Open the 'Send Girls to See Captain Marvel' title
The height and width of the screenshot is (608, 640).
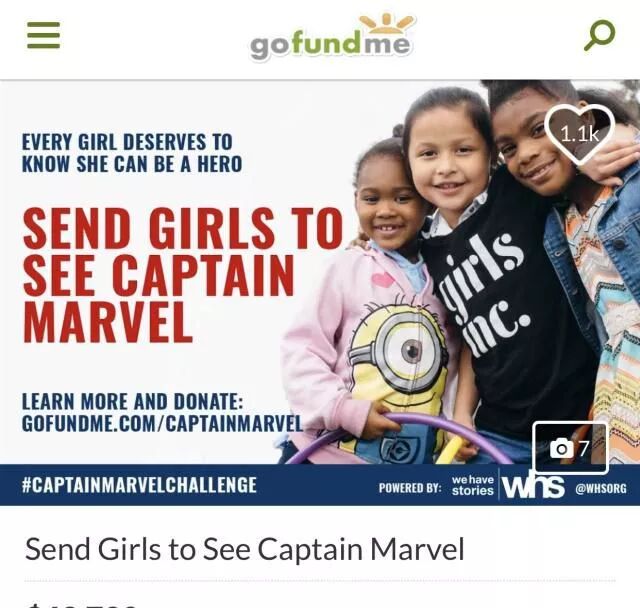(x=244, y=549)
